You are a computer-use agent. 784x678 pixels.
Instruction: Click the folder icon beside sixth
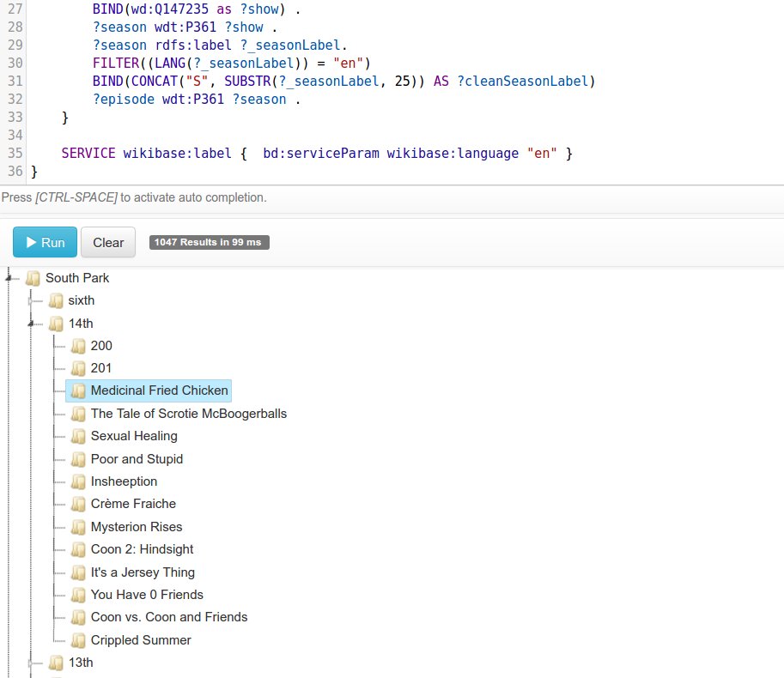[x=56, y=300]
